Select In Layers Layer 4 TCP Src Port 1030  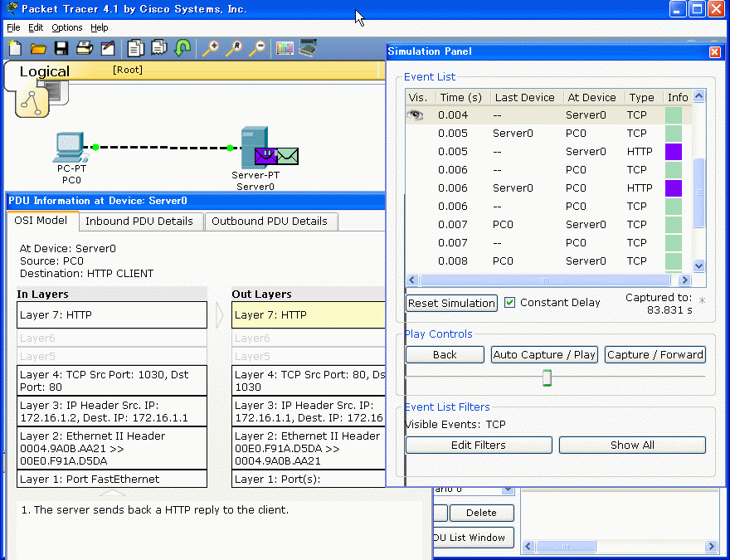[x=112, y=381]
